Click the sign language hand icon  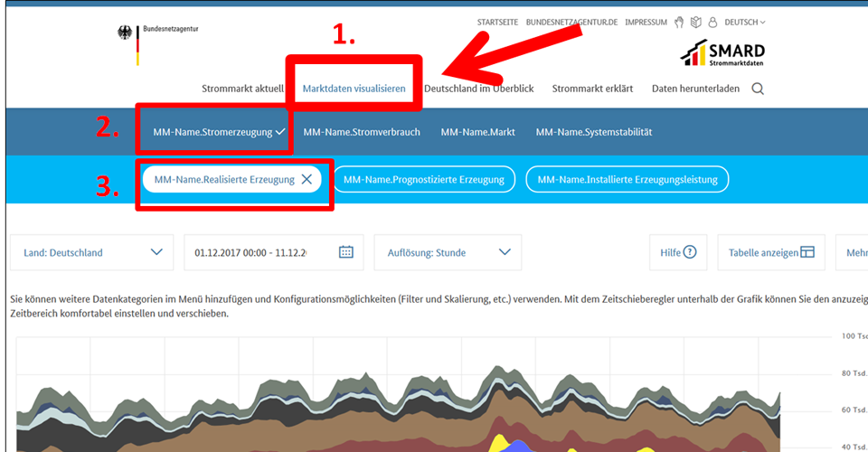pos(679,22)
